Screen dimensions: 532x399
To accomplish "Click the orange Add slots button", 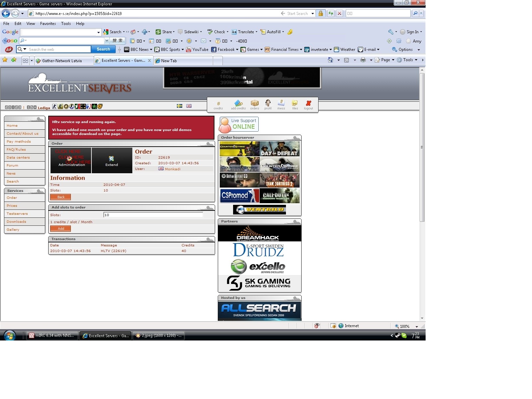I will 61,228.
